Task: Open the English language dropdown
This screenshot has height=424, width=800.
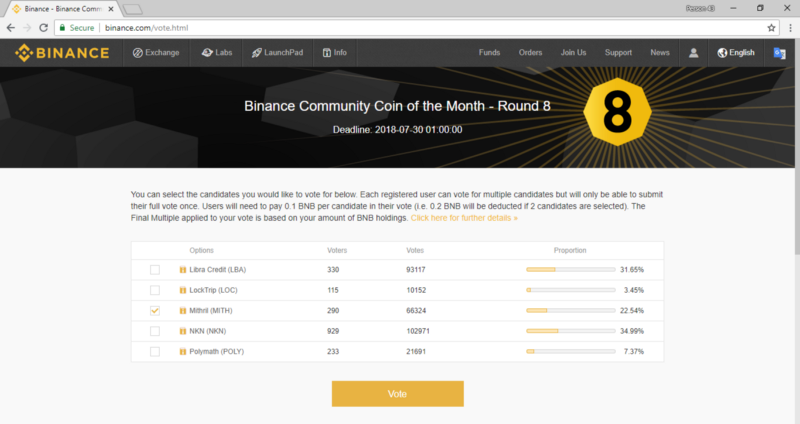Action: click(736, 53)
